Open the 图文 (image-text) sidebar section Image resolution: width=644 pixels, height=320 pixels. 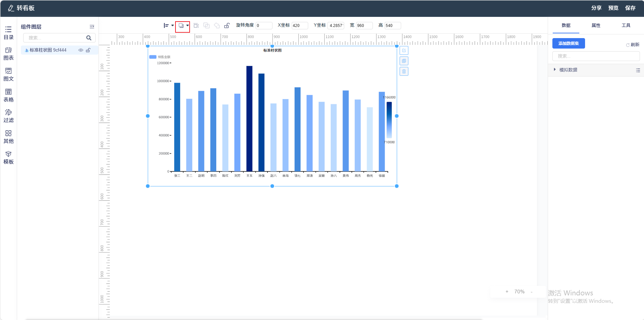(x=8, y=74)
